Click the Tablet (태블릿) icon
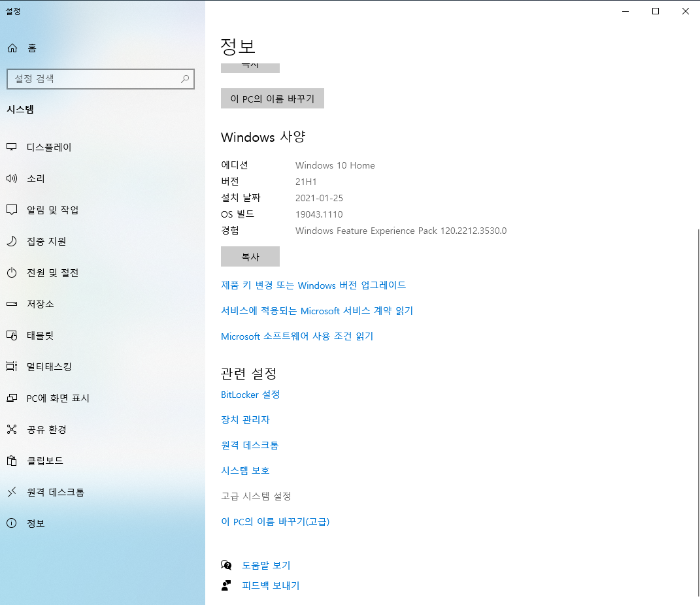Viewport: 700px width, 605px height. coord(12,335)
